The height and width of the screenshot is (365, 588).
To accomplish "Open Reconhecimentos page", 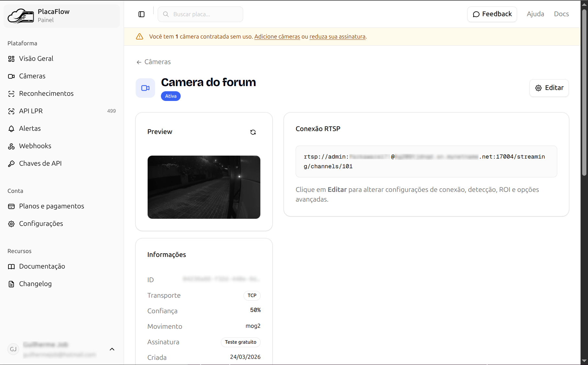I will tap(46, 94).
